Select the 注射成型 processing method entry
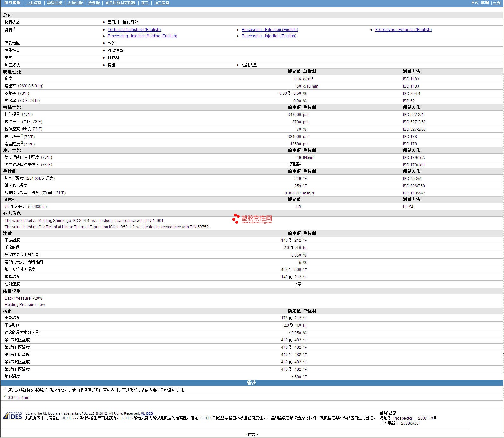This screenshot has height=438, width=504. click(x=249, y=65)
